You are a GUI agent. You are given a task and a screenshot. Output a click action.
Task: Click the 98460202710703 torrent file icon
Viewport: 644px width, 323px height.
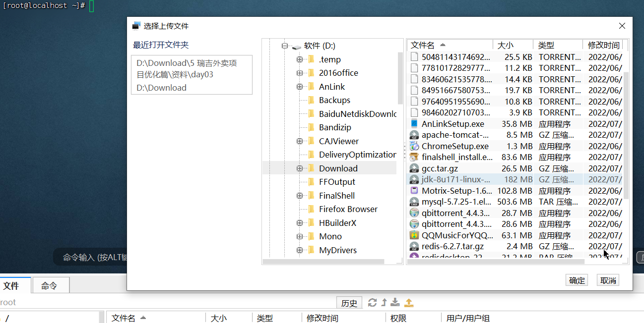414,112
